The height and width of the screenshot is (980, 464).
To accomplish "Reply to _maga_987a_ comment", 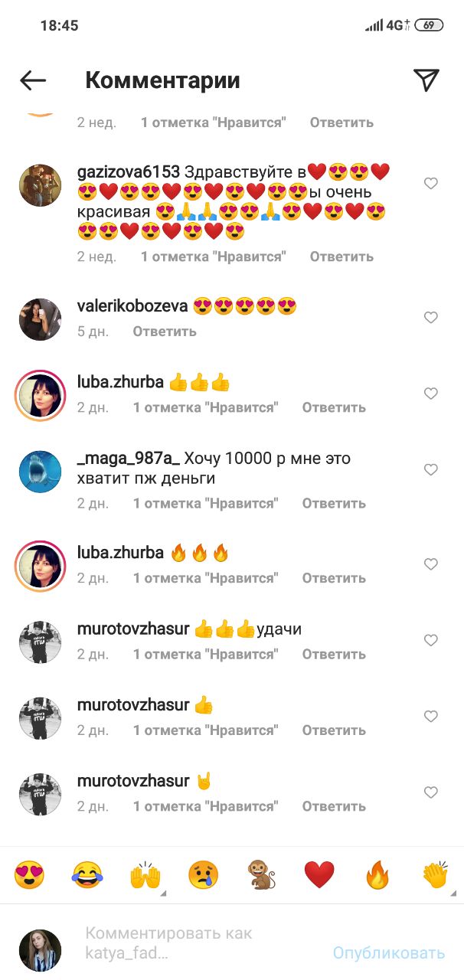I will [334, 503].
